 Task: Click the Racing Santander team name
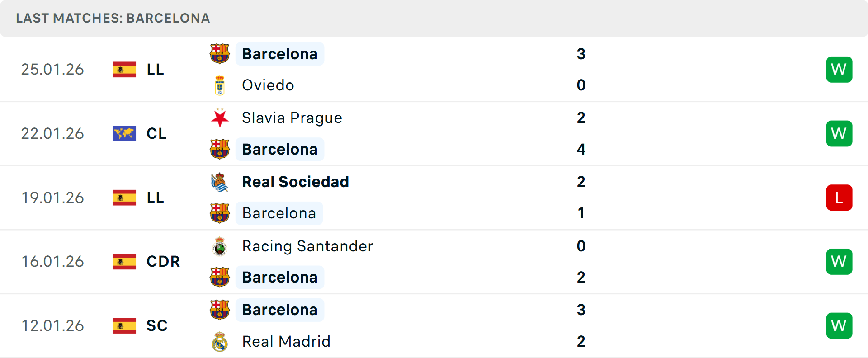point(307,246)
